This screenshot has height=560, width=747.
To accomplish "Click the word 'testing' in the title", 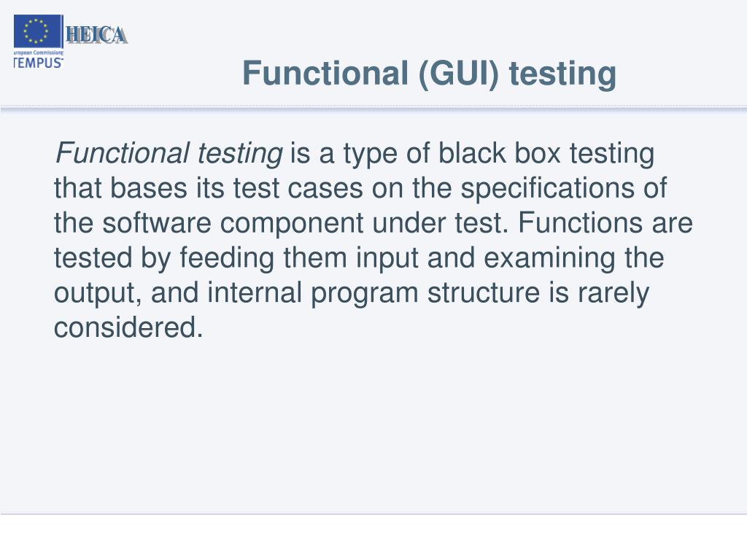I will tap(562, 74).
